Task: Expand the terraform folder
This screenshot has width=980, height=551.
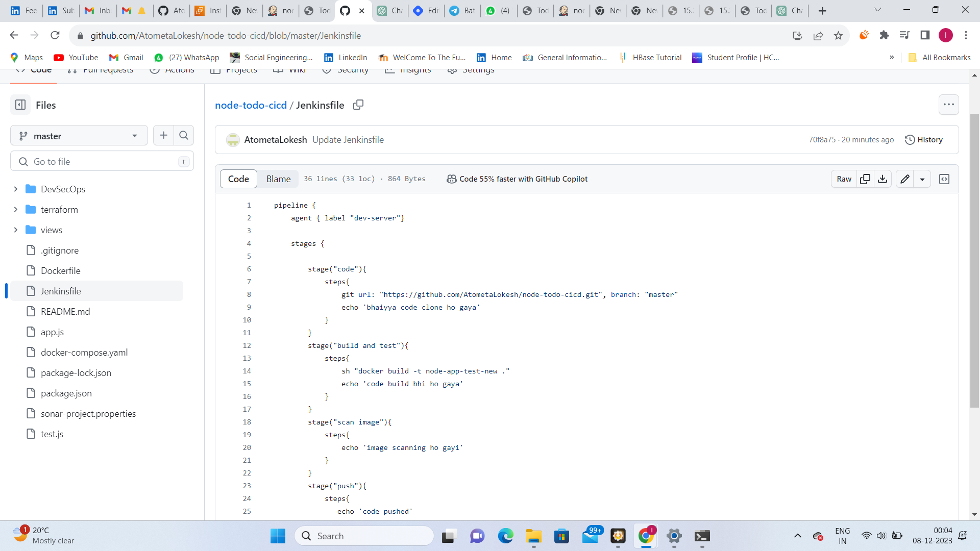Action: click(x=16, y=210)
